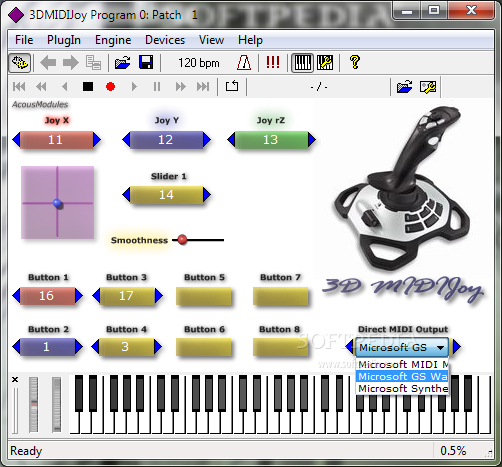Image resolution: width=502 pixels, height=467 pixels.
Task: Toggle the loop icon in transport
Action: [x=232, y=86]
